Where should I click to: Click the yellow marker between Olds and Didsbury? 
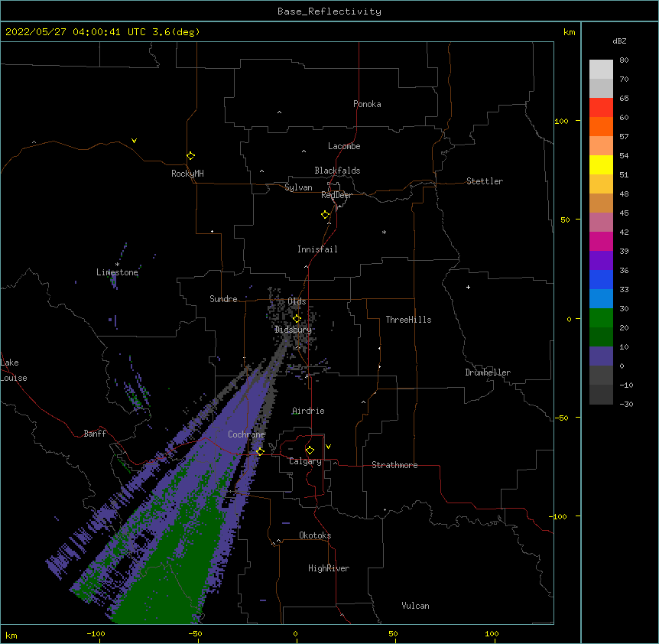point(297,318)
